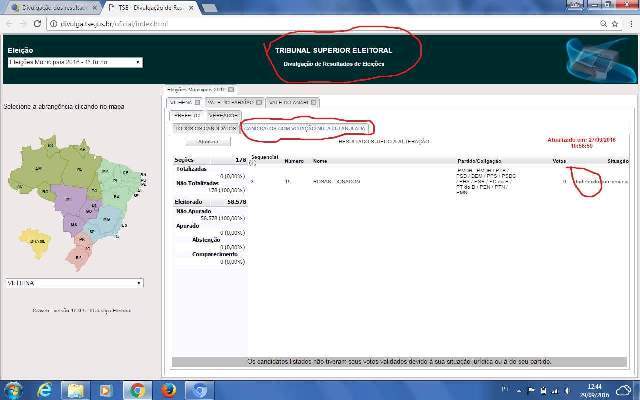This screenshot has height=400, width=640.
Task: Close the active TSE browser tab
Action: pyautogui.click(x=191, y=8)
